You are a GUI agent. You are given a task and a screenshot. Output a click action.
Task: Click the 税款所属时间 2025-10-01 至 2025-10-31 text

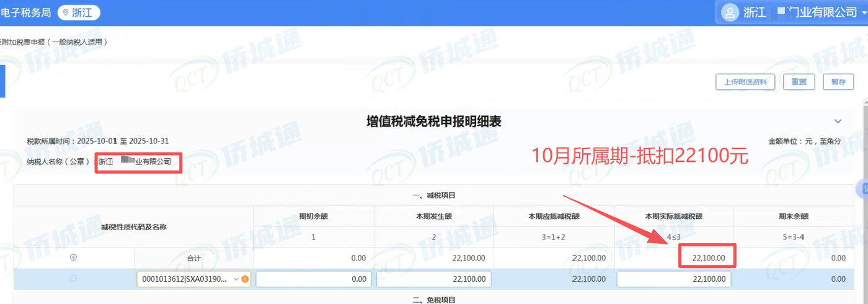(98, 141)
